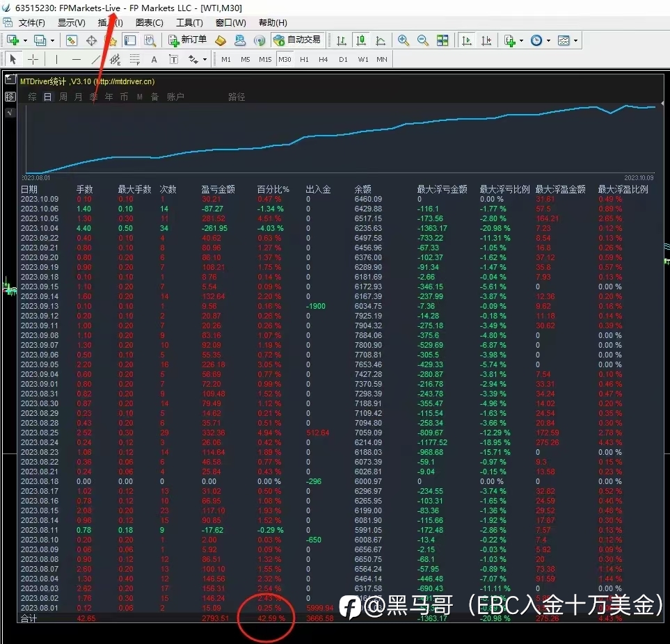Open the 窗口(W) menu
The height and width of the screenshot is (644, 670).
click(231, 23)
